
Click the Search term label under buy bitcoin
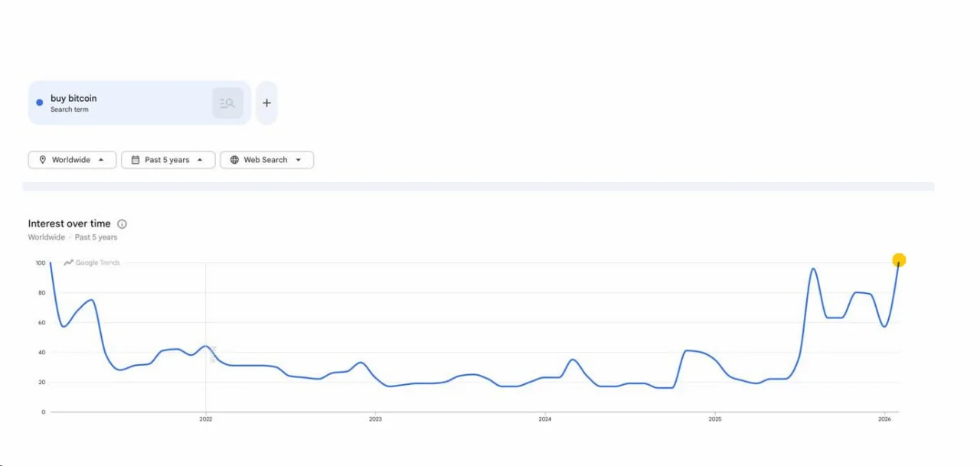click(x=69, y=109)
